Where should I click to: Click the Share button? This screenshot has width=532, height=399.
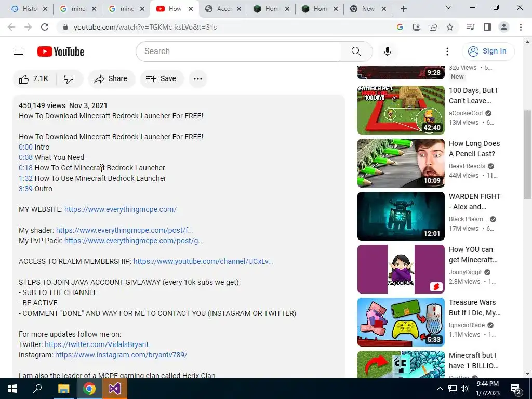click(111, 79)
